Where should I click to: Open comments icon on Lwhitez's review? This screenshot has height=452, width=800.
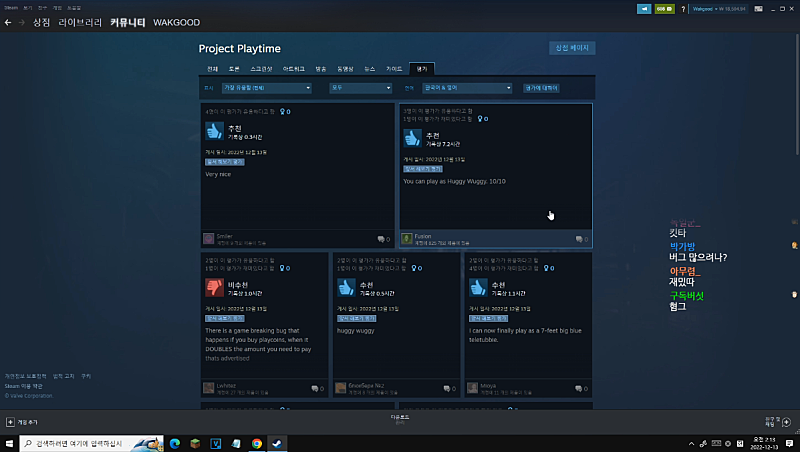pos(317,388)
